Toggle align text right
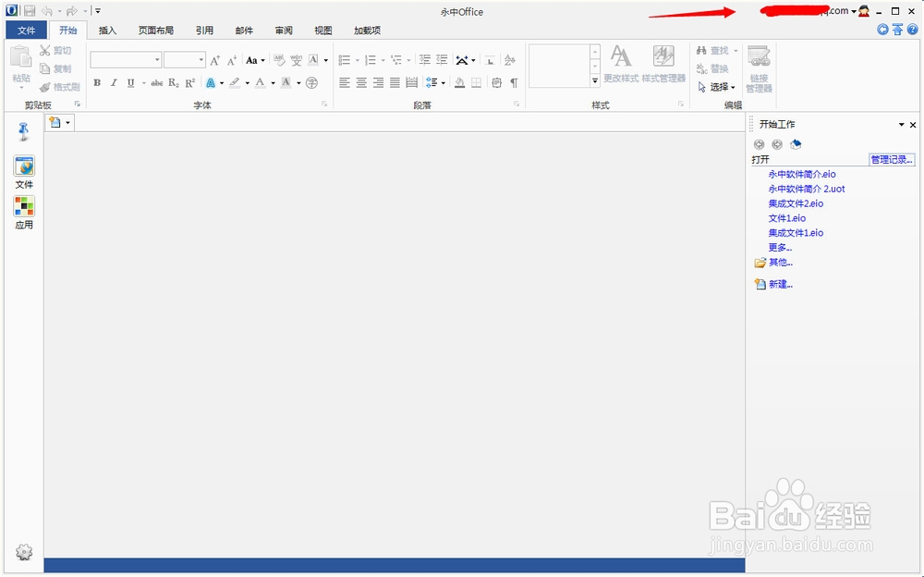The height and width of the screenshot is (577, 924). [x=378, y=83]
